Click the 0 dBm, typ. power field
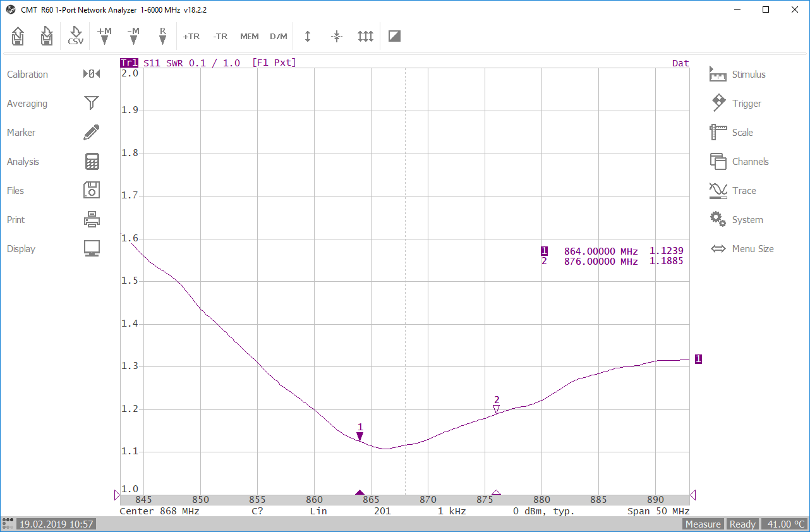 (x=544, y=511)
